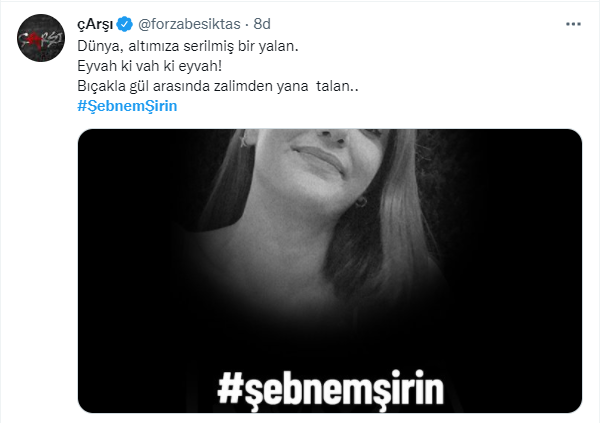
Task: Click the çArşı display name
Action: coord(95,25)
